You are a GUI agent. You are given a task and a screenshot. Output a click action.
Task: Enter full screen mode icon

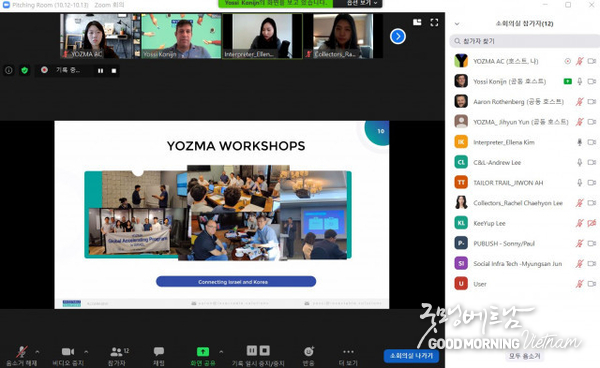point(434,23)
